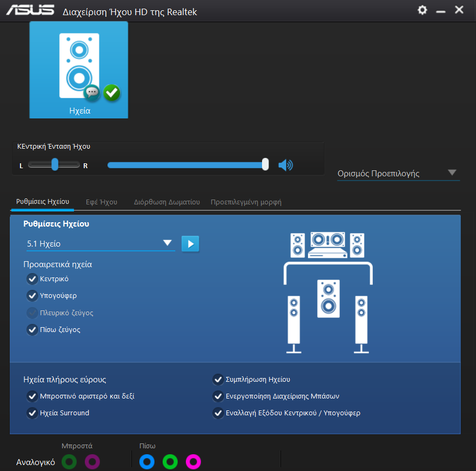Viewport: 476px width, 471px height.
Task: Toggle the Συμπλήρωση Ηχείου checkbox
Action: pos(218,380)
